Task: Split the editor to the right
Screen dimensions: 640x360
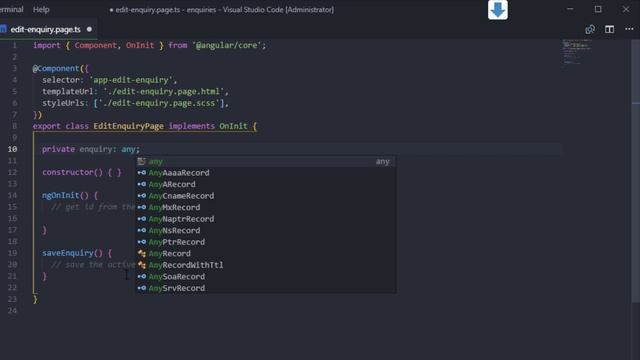Action: pos(609,29)
